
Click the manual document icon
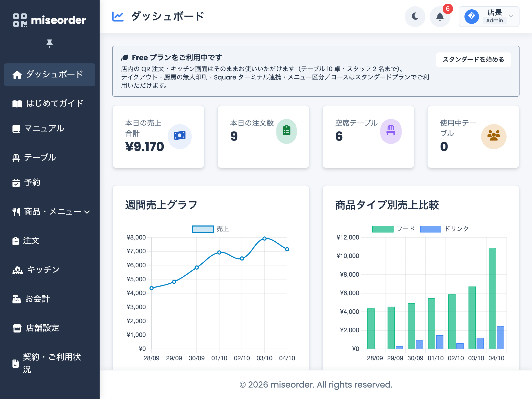click(x=16, y=129)
